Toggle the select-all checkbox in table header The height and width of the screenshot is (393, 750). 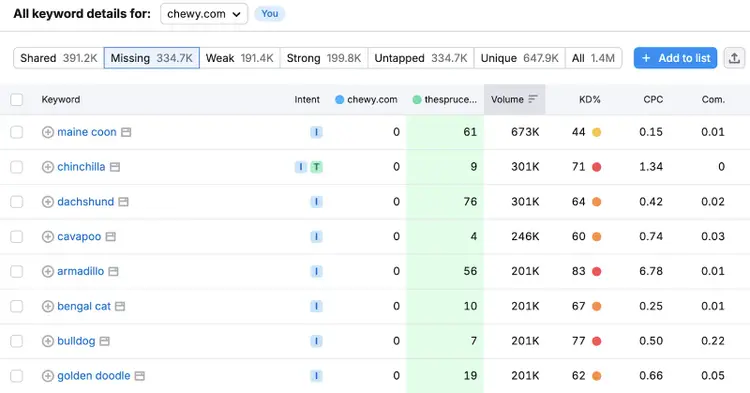click(x=17, y=99)
